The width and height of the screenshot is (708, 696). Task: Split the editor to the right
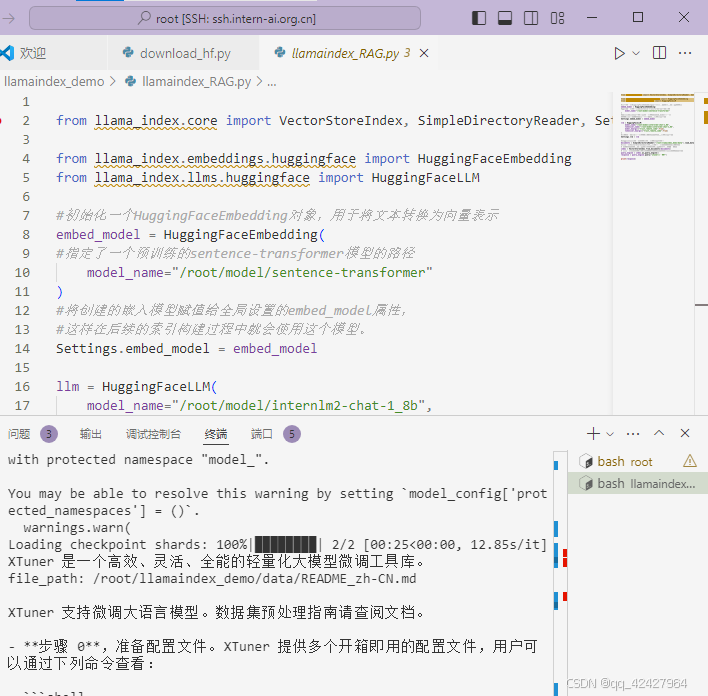[x=659, y=53]
